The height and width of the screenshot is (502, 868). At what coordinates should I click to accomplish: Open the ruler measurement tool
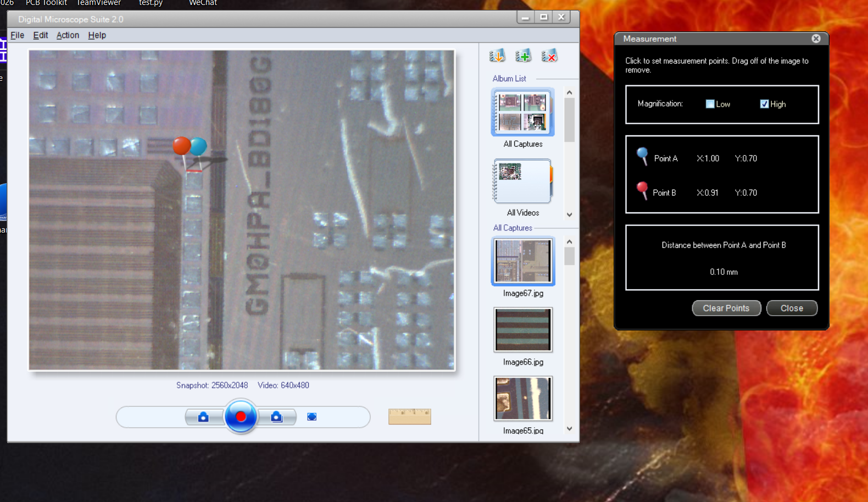409,416
